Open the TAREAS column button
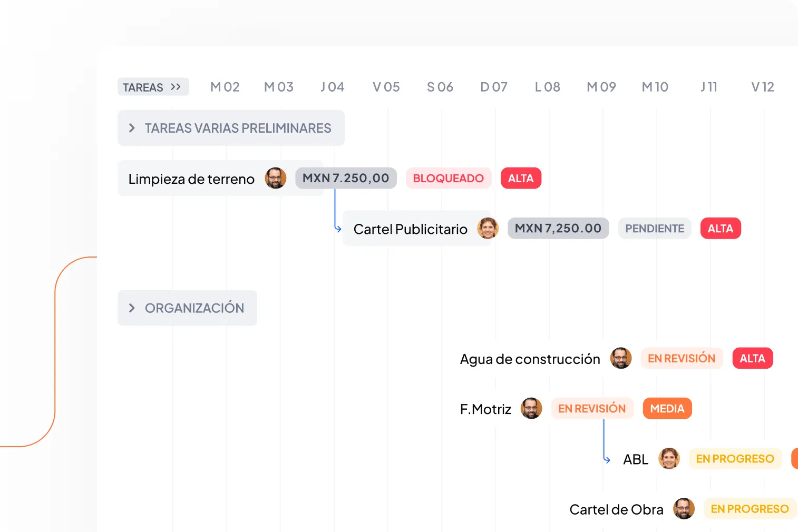The width and height of the screenshot is (798, 532). [153, 87]
